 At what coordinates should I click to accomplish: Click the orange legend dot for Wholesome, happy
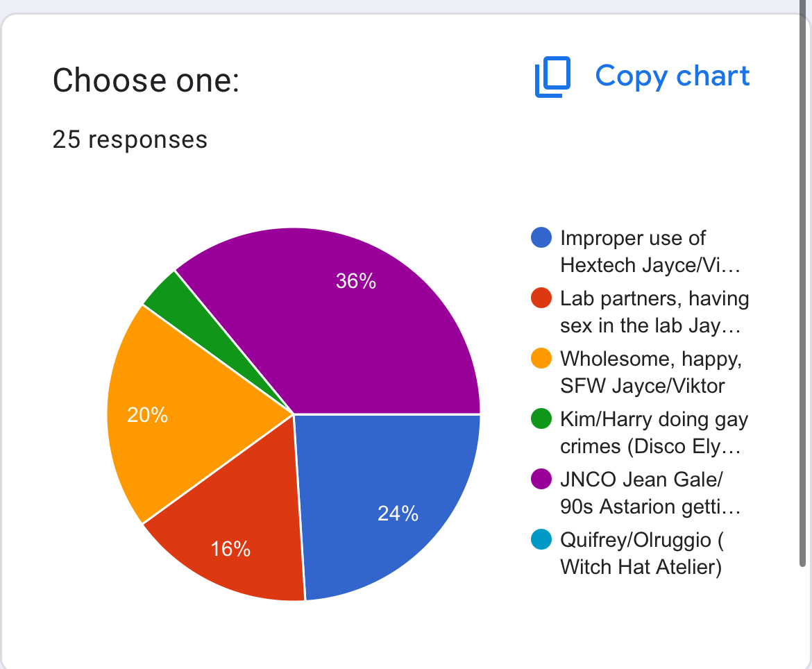point(541,359)
